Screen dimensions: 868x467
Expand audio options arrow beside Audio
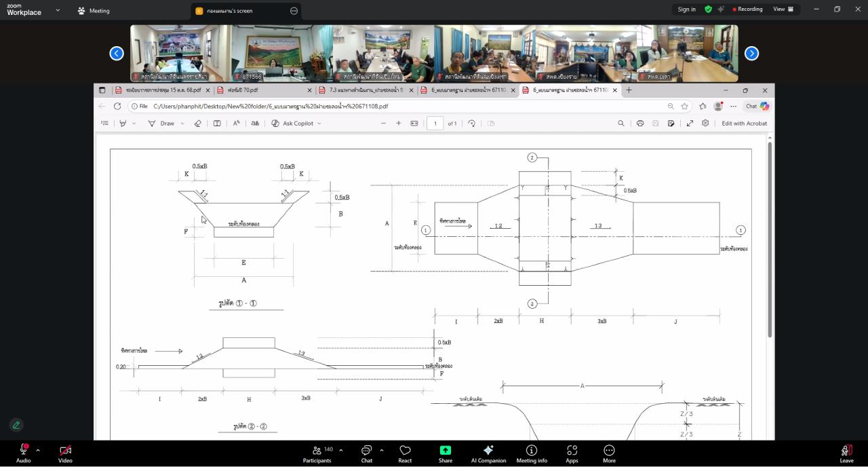pyautogui.click(x=38, y=450)
